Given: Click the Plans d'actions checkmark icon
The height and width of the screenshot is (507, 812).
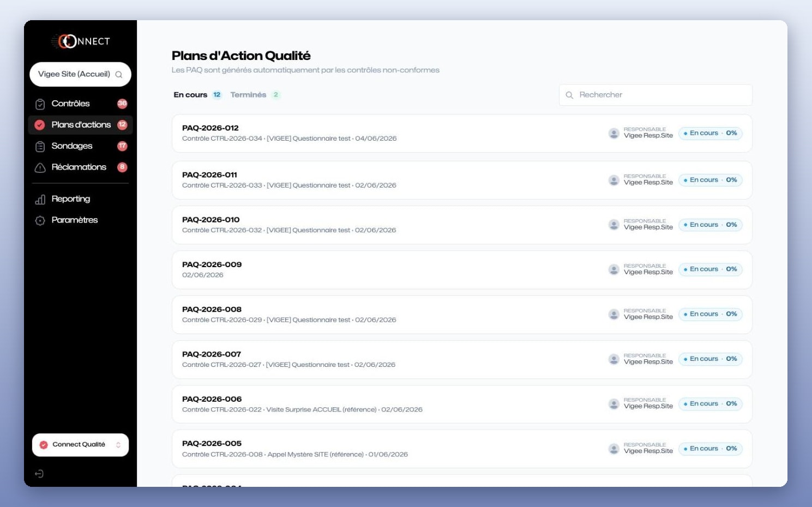Looking at the screenshot, I should 40,125.
